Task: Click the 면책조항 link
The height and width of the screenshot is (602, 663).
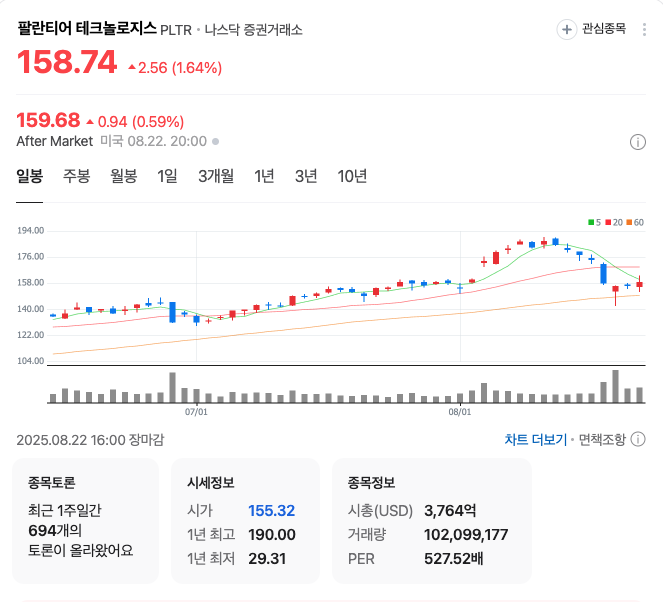Action: click(602, 440)
